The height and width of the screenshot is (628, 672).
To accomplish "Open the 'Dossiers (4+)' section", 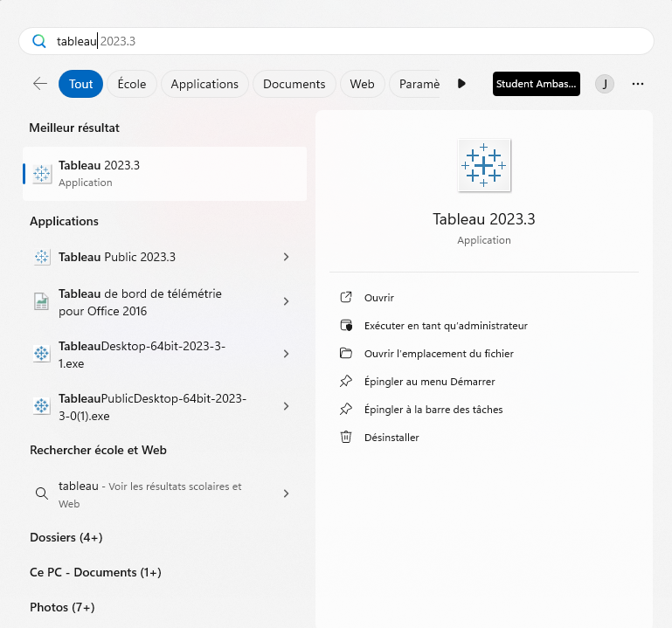I will [x=66, y=537].
